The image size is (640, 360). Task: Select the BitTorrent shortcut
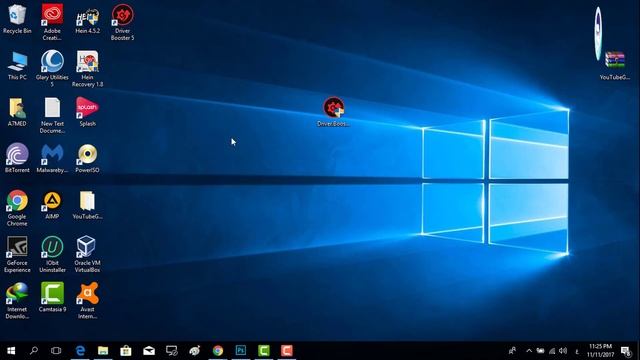tap(17, 158)
